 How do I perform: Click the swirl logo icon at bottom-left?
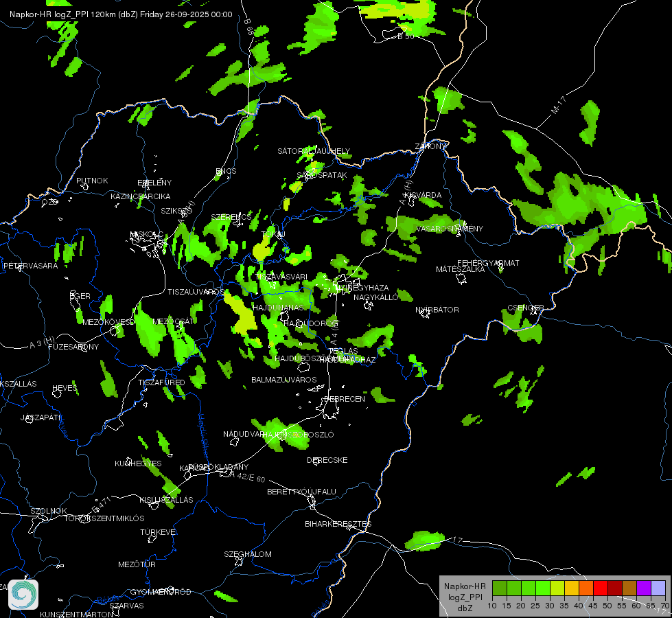(x=23, y=595)
